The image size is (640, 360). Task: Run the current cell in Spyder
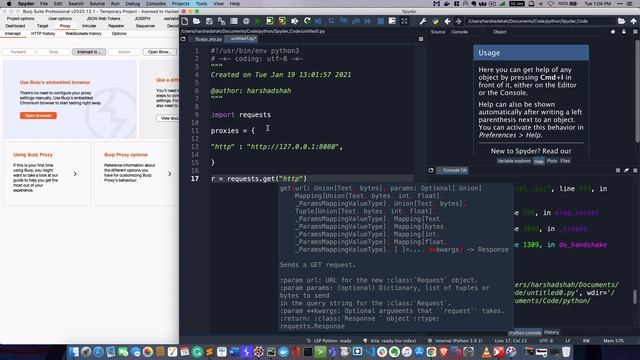click(x=270, y=21)
